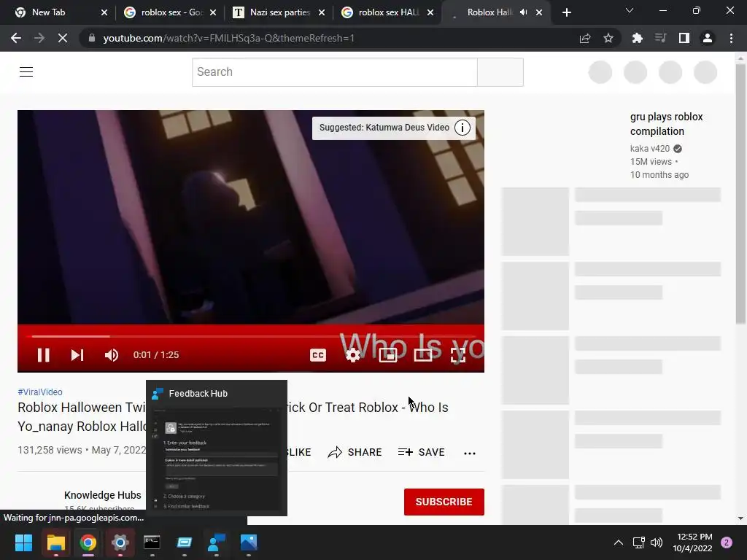Enable miniplayer mode
This screenshot has height=560, width=747.
[x=388, y=355]
